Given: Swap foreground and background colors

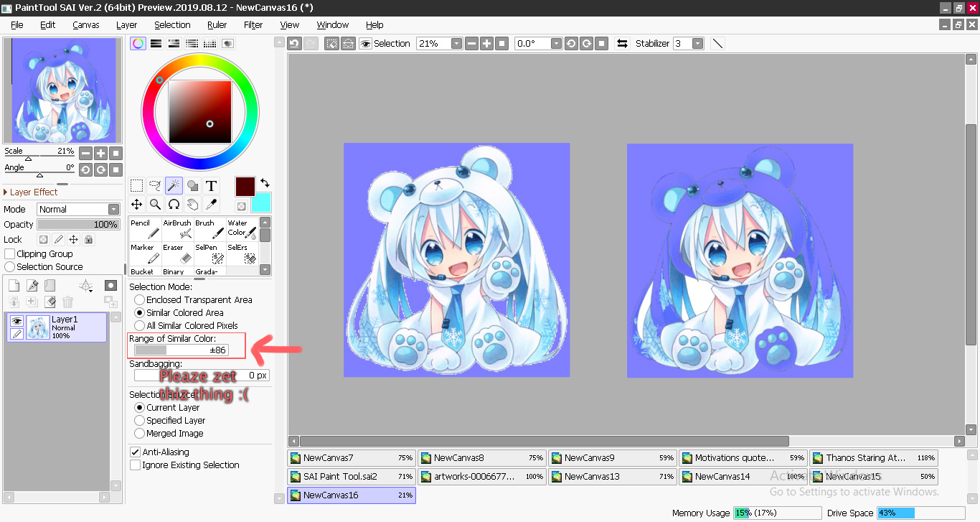Looking at the screenshot, I should click(265, 183).
